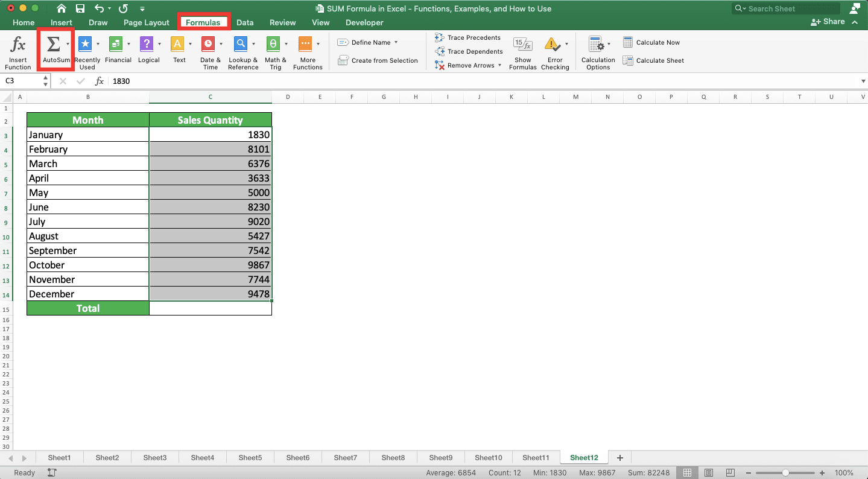868x479 pixels.
Task: Expand the formula bar chevron
Action: pyautogui.click(x=863, y=81)
